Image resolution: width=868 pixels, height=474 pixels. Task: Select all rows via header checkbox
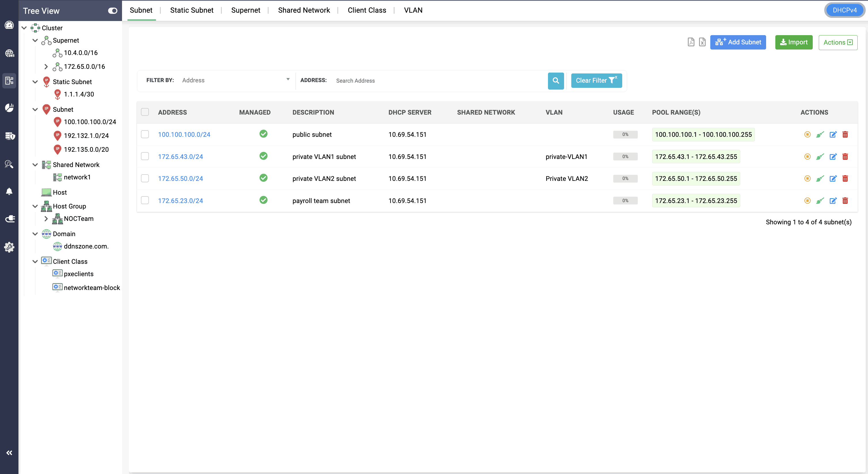[x=145, y=112]
